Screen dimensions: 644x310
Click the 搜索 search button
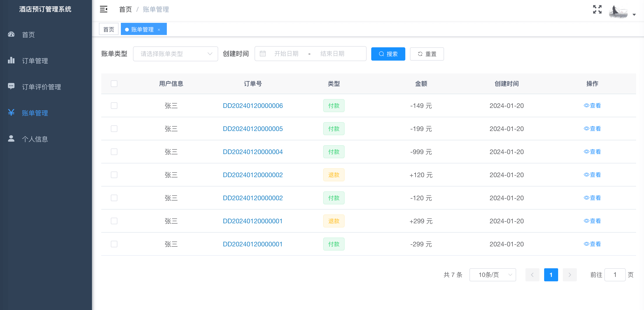point(388,54)
